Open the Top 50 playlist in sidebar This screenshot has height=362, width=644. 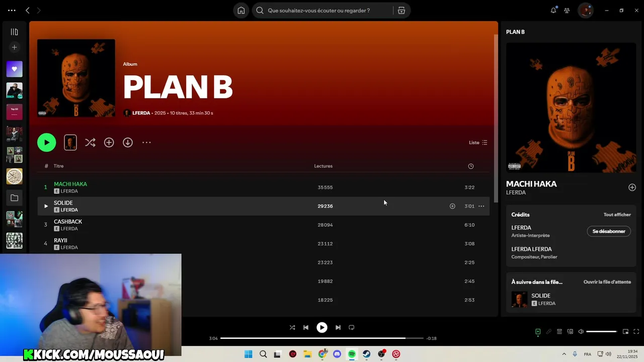pyautogui.click(x=14, y=112)
